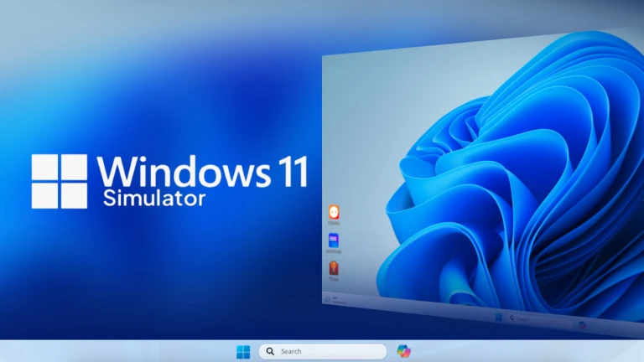Click the large white Windows logo
Screen dimensions: 644x362
click(x=60, y=181)
